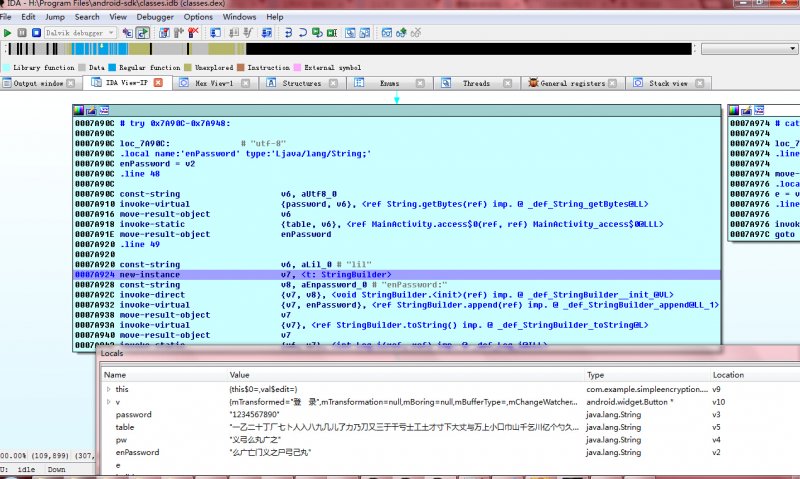Close the IDA View-IP tab

[x=159, y=83]
